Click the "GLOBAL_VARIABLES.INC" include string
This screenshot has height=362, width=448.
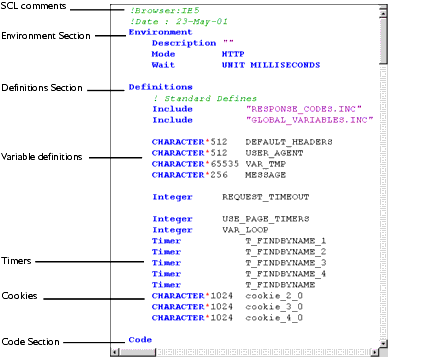tap(310, 120)
